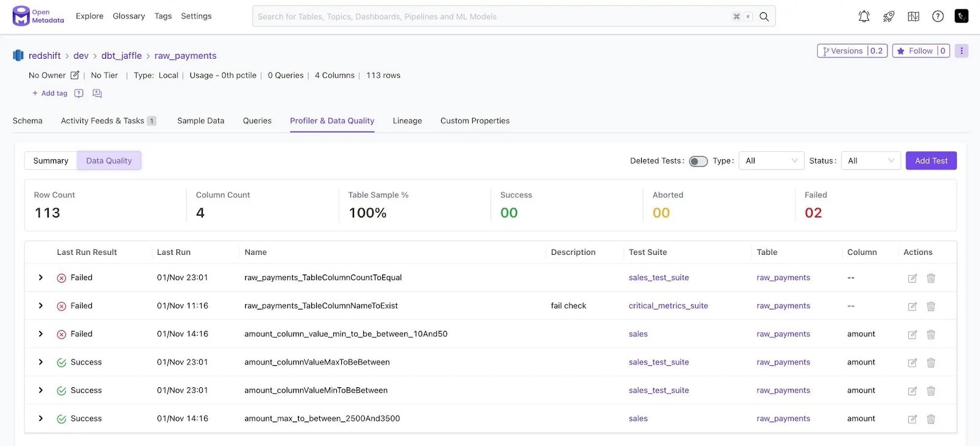
Task: Delete the amount_column_value_min_to_be_between_10And50 test
Action: (x=931, y=334)
